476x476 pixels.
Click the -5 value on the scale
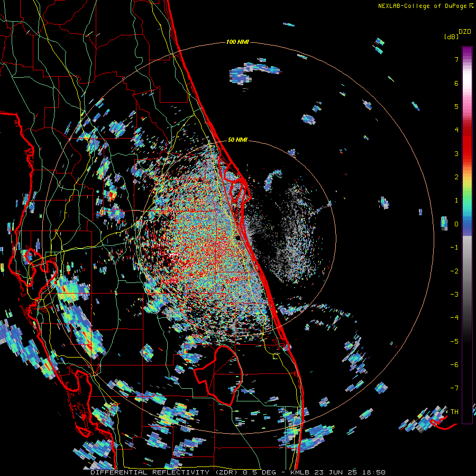tap(454, 342)
